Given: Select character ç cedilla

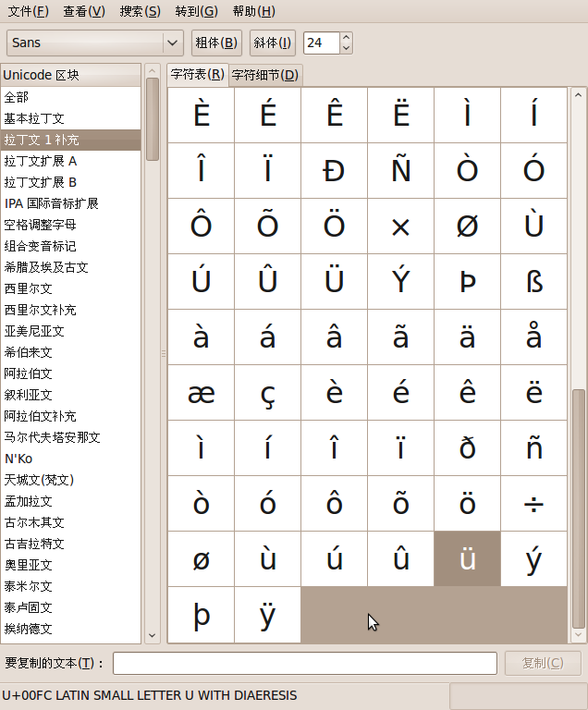Looking at the screenshot, I should pyautogui.click(x=268, y=393).
